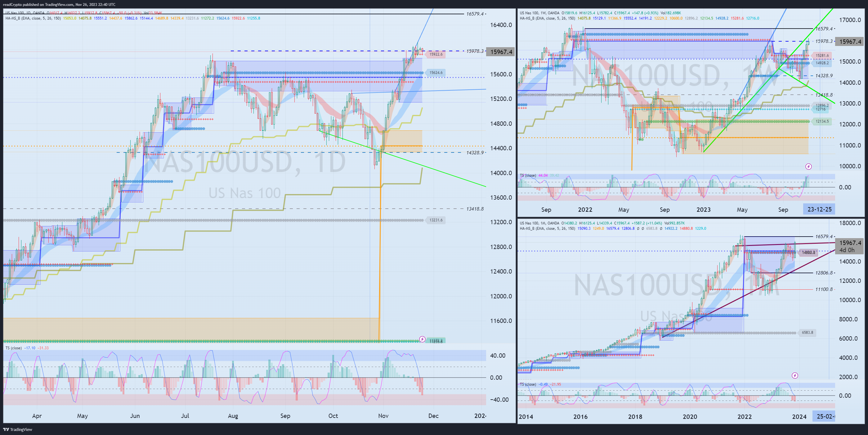This screenshot has width=868, height=435.
Task: Click 17000.0 on the weekly price scale
Action: point(850,20)
